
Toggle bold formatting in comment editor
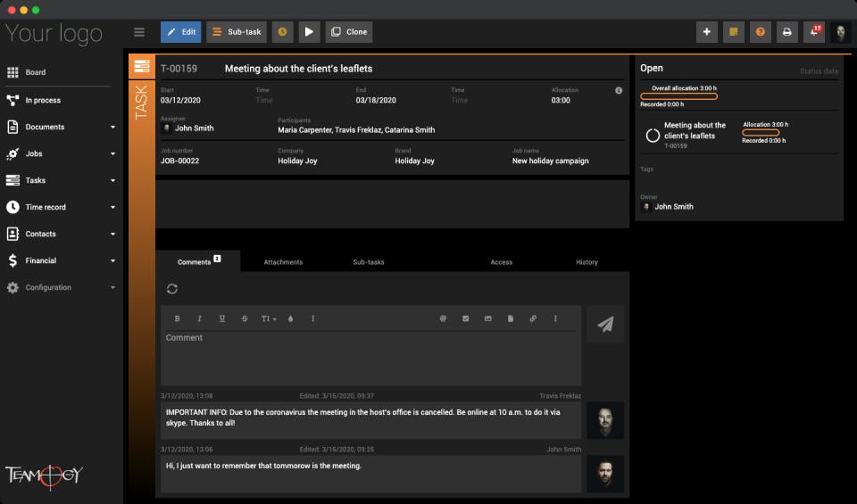(x=177, y=318)
